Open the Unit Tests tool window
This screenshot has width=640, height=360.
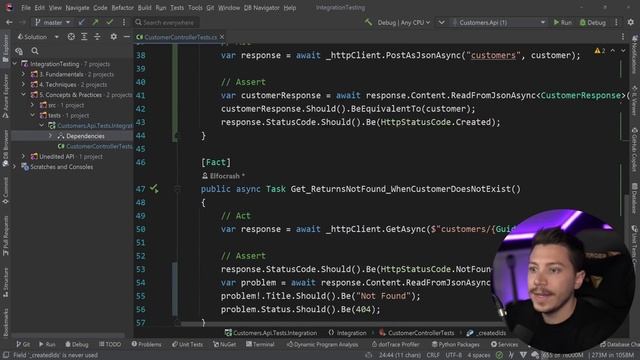coord(187,344)
